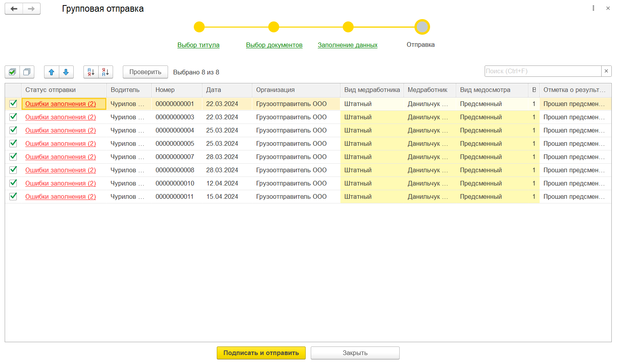Open Ошибки заполнения link for document 00000000007
618x364 pixels.
pyautogui.click(x=60, y=157)
